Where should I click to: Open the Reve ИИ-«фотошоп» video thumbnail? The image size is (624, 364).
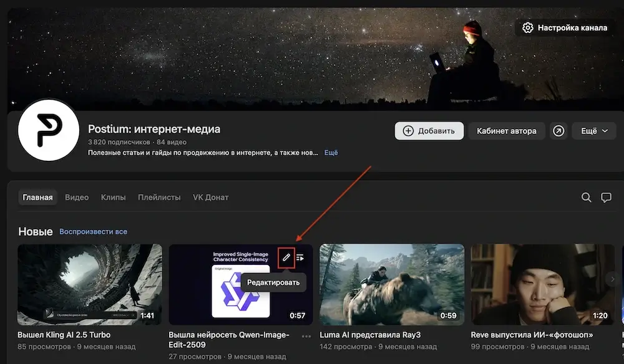(543, 284)
